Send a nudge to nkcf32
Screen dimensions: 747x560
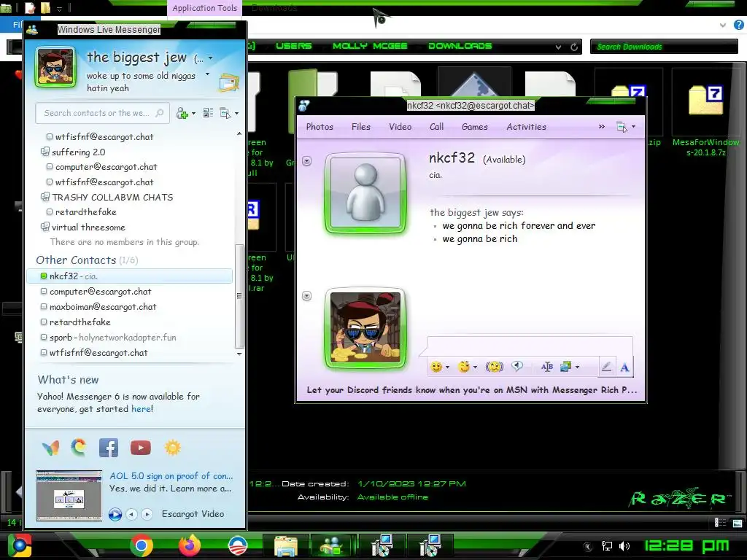pyautogui.click(x=495, y=367)
